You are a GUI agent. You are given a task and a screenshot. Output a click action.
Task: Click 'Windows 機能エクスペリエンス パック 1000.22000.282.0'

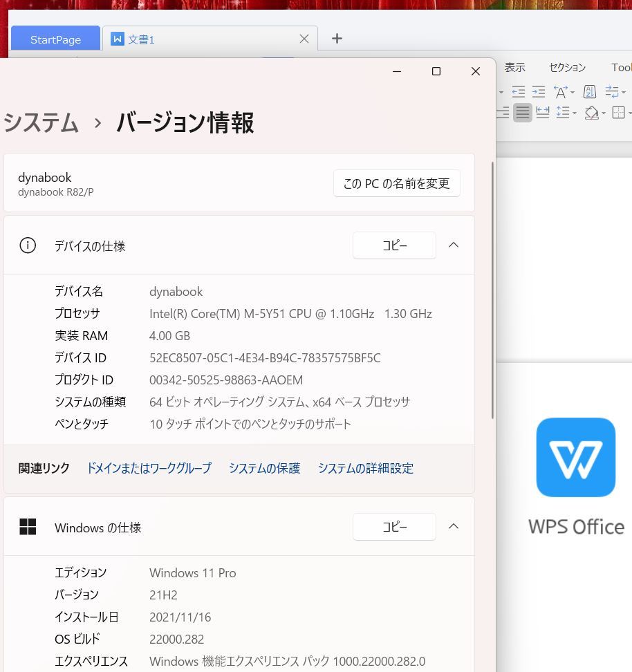coord(287,662)
